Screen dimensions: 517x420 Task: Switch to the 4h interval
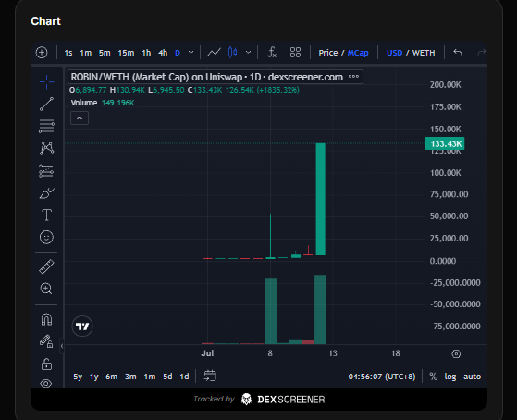(x=163, y=53)
